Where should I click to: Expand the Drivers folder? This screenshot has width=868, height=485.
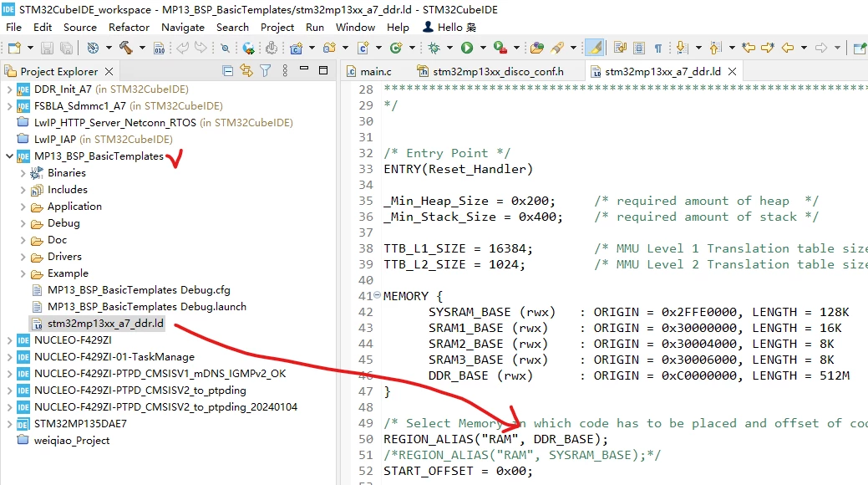click(23, 257)
